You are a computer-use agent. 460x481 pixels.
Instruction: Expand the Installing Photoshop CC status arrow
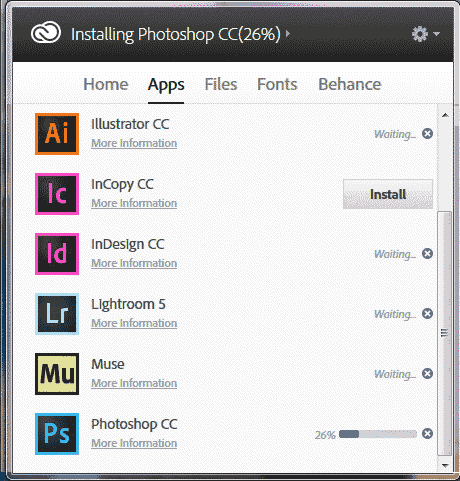coord(288,34)
